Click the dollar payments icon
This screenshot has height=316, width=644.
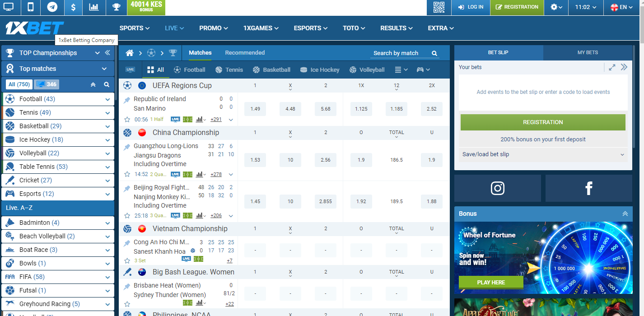74,7
